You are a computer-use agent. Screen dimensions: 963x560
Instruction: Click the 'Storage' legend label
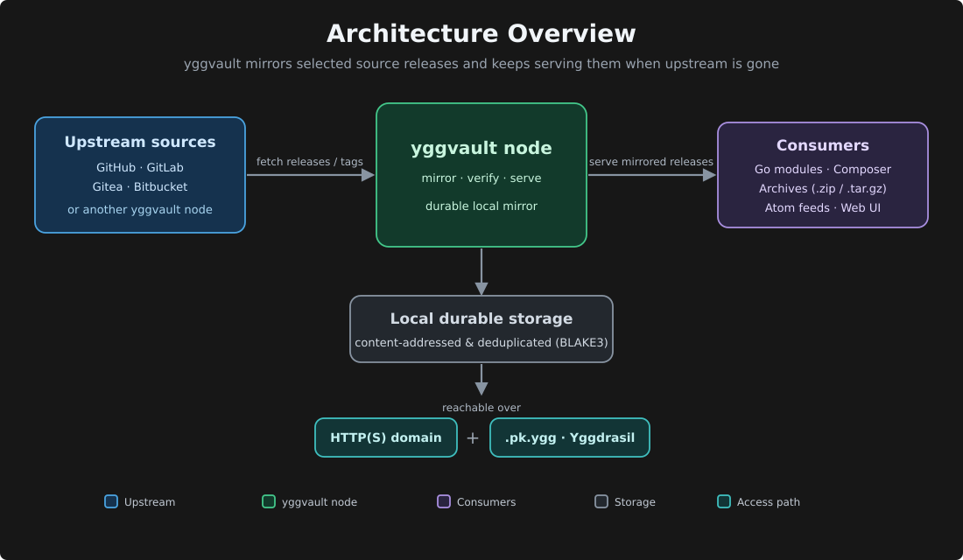pyautogui.click(x=635, y=502)
